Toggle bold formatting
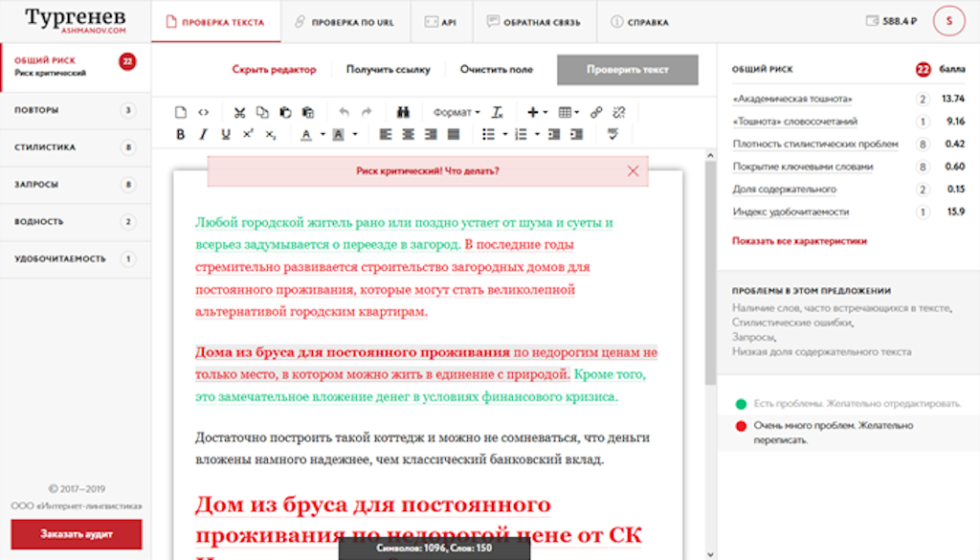The width and height of the screenshot is (980, 560). pyautogui.click(x=181, y=134)
